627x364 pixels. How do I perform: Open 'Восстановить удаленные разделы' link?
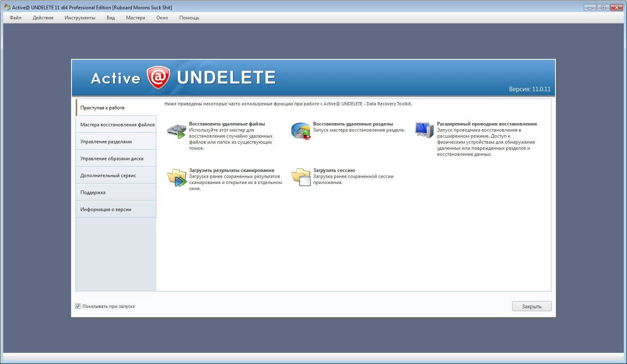pos(353,124)
